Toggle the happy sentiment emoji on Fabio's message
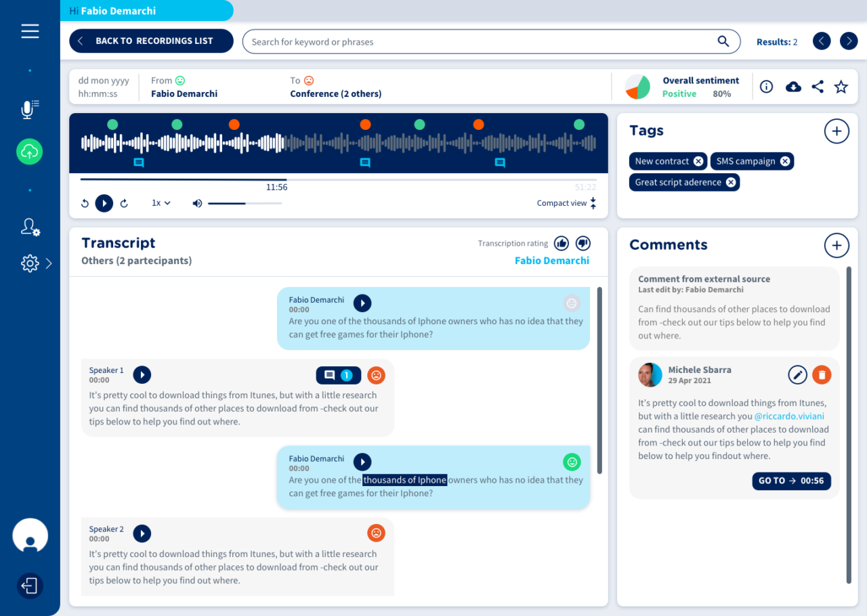 click(x=572, y=462)
